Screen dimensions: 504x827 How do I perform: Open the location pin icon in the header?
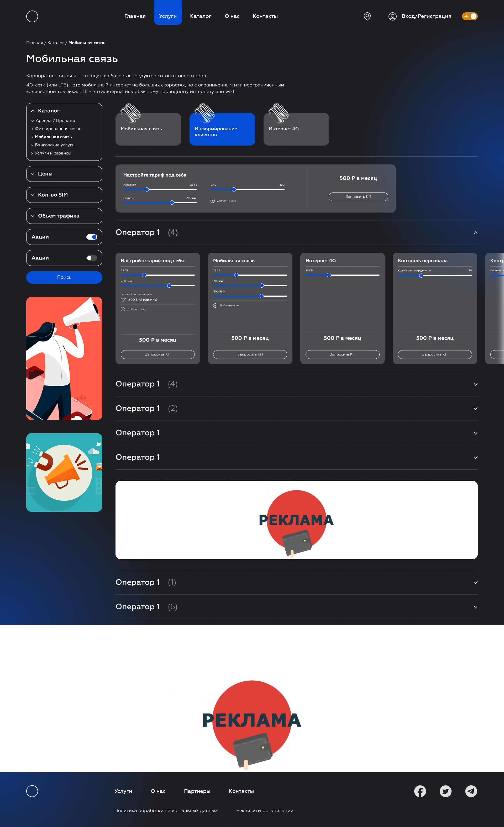[x=367, y=16]
